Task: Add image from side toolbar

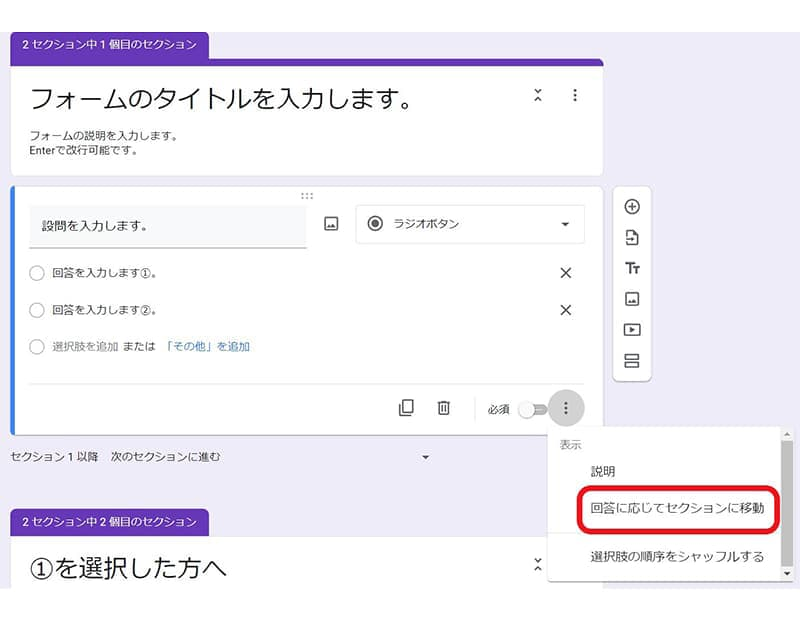Action: pos(632,299)
